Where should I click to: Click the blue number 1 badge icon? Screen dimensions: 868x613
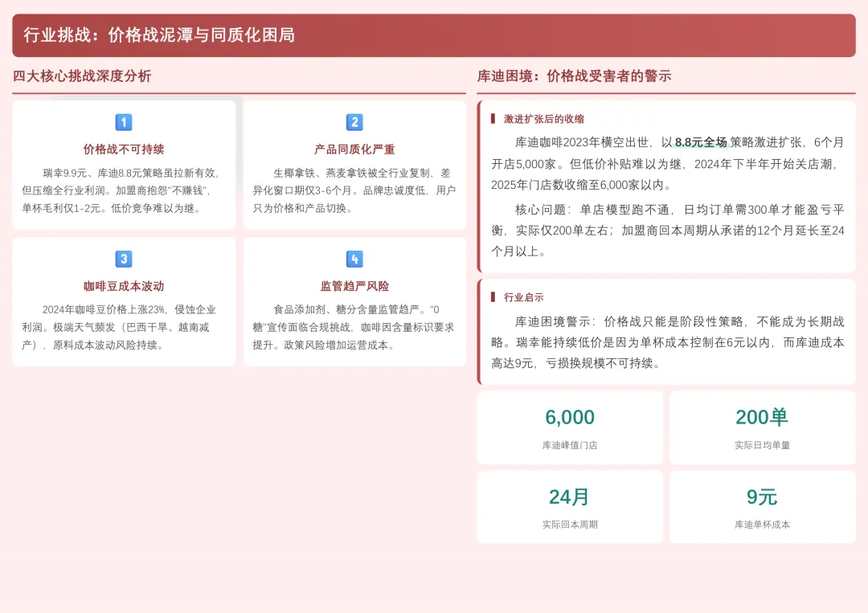click(x=124, y=122)
